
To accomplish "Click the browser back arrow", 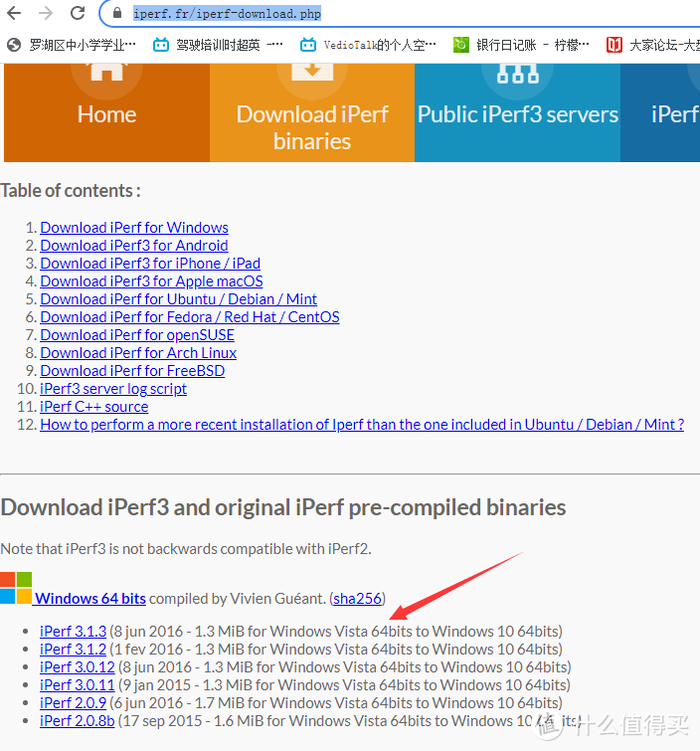I will click(x=14, y=13).
